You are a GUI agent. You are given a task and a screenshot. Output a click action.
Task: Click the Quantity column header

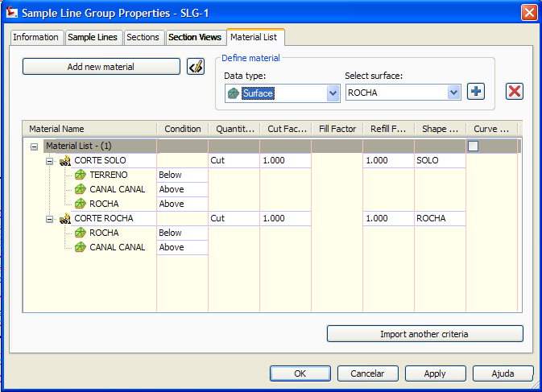coord(234,129)
